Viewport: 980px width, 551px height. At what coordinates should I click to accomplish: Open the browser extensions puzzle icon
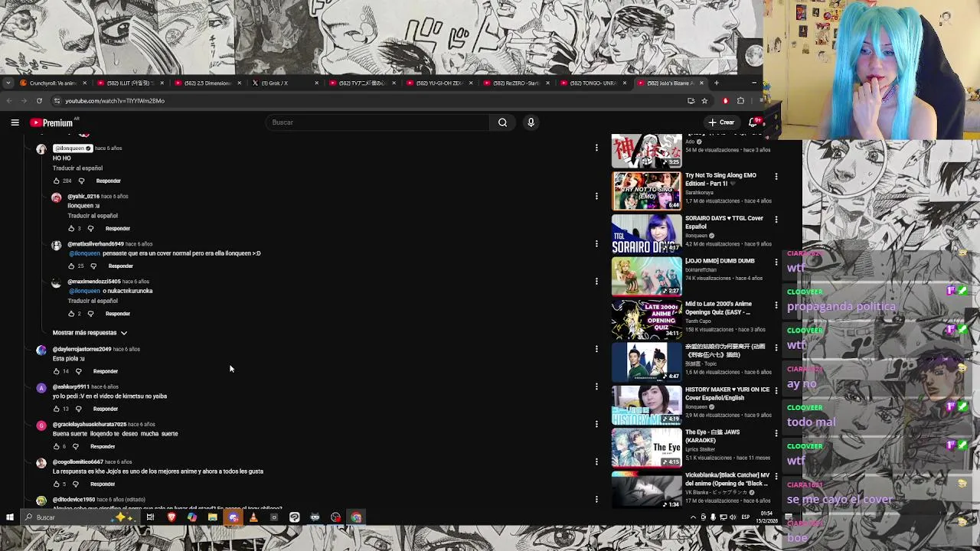pyautogui.click(x=740, y=101)
